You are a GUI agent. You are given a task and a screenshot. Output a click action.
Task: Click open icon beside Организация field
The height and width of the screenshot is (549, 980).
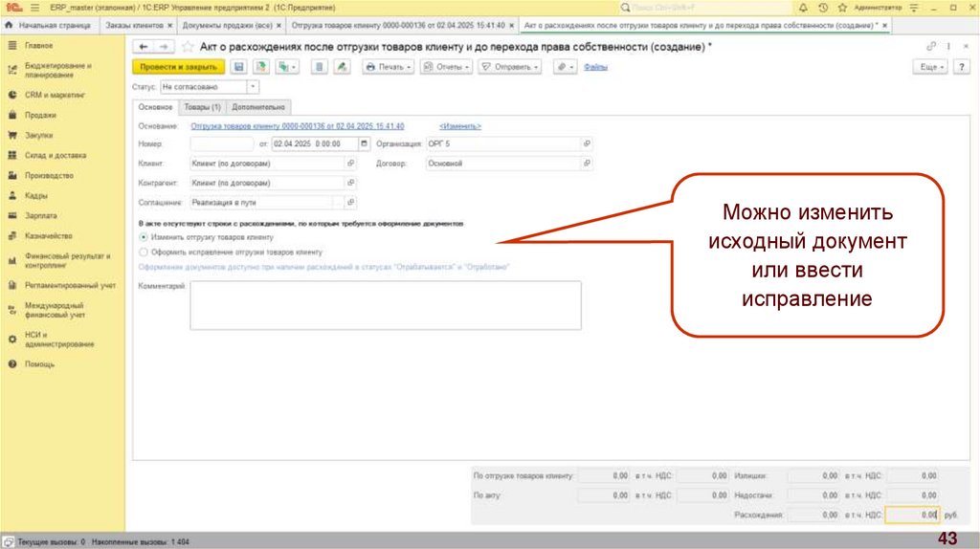(587, 144)
